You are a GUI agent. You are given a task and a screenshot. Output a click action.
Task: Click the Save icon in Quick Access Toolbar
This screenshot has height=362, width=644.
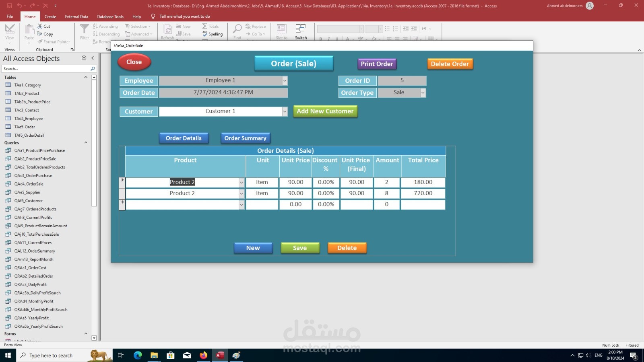[10, 6]
